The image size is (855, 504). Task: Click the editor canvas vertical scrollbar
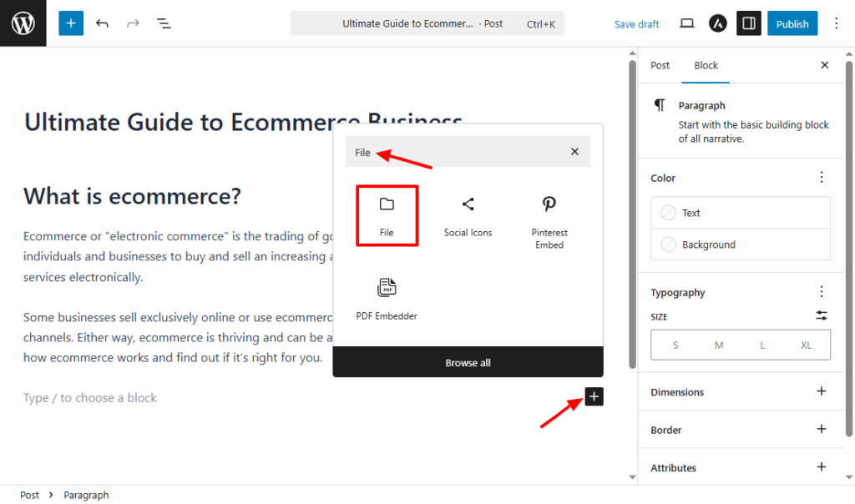[632, 214]
